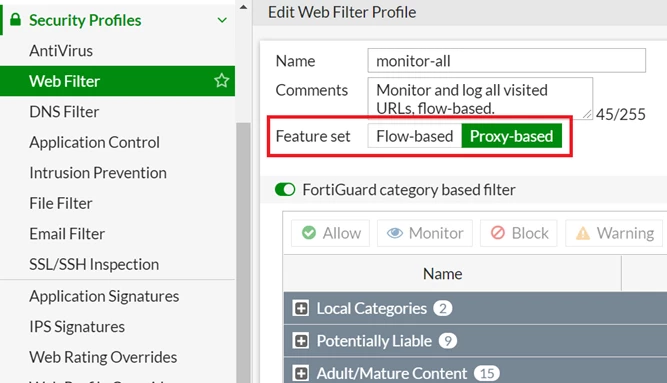Open Intrusion Prevention profiles

tap(98, 173)
